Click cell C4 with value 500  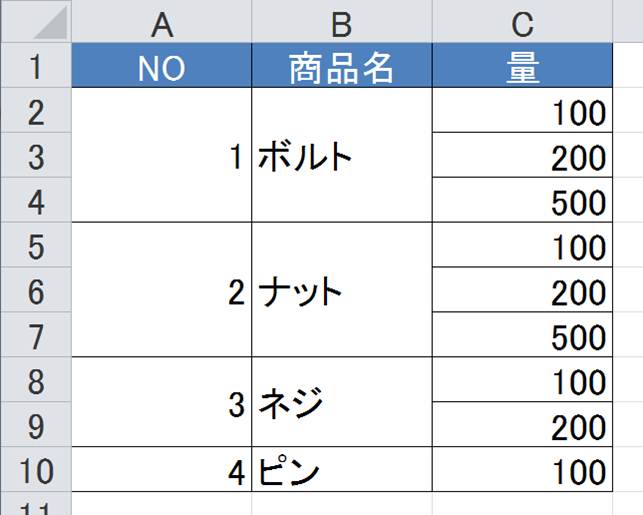(x=522, y=200)
